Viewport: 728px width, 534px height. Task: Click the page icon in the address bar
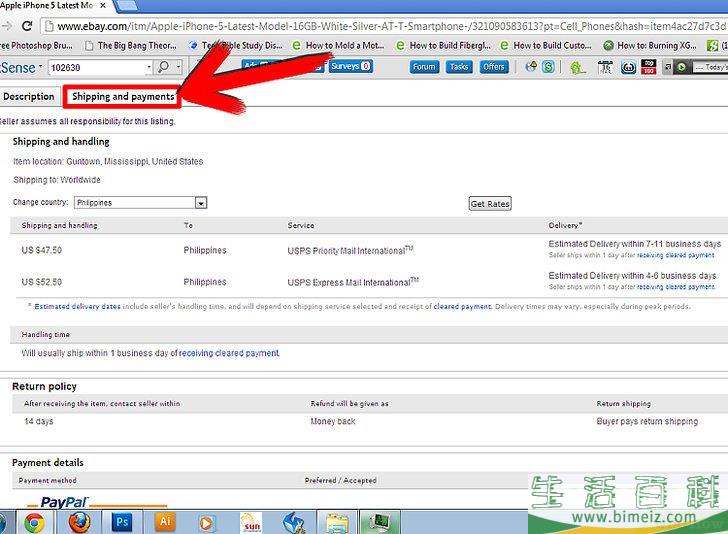(49, 26)
